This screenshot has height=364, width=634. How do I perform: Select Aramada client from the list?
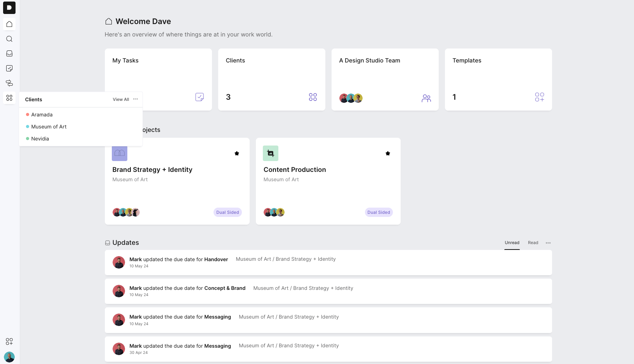pos(42,114)
